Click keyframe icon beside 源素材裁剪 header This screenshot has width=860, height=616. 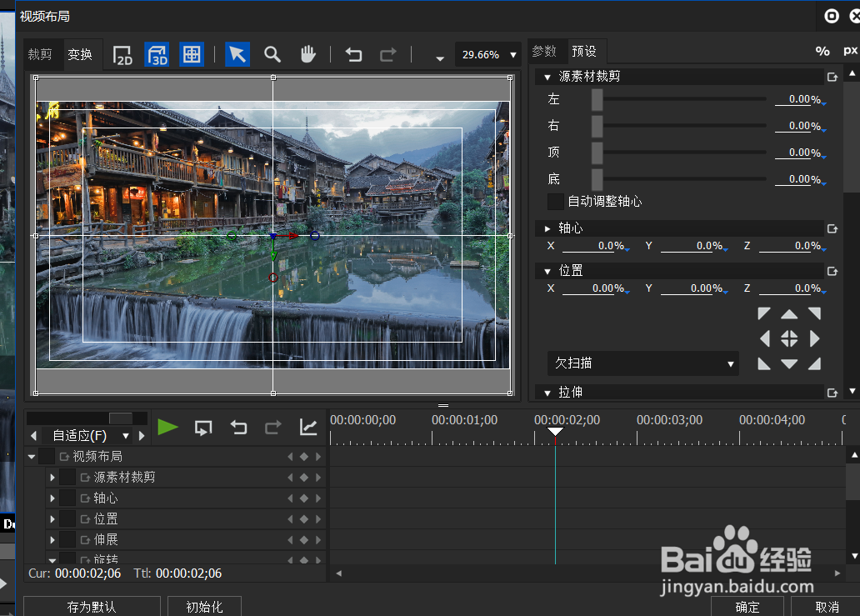(832, 78)
